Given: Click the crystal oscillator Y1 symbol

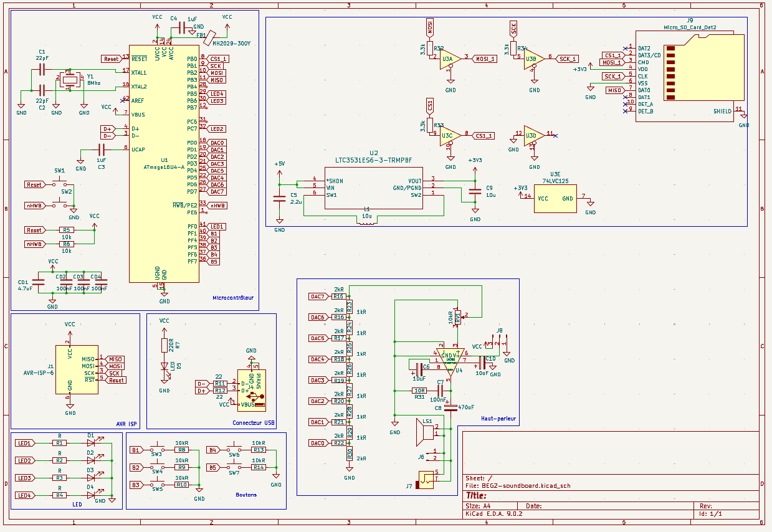Looking at the screenshot, I should coord(70,79).
